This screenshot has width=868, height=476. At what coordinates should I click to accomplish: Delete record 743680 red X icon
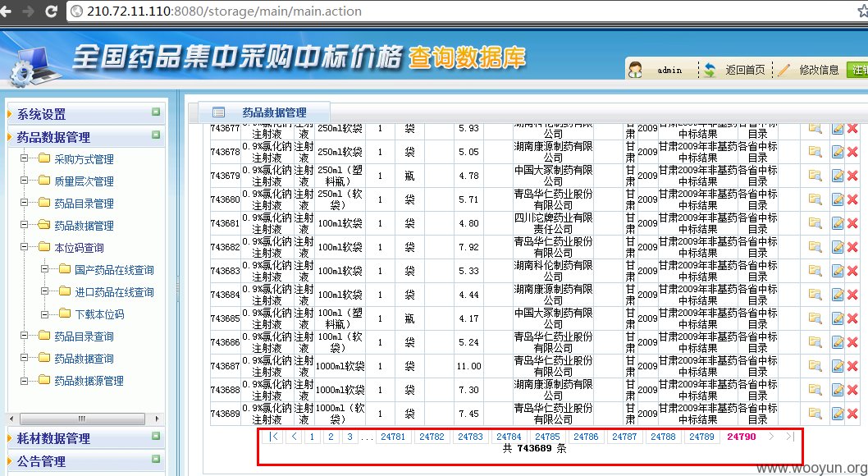[x=852, y=199]
